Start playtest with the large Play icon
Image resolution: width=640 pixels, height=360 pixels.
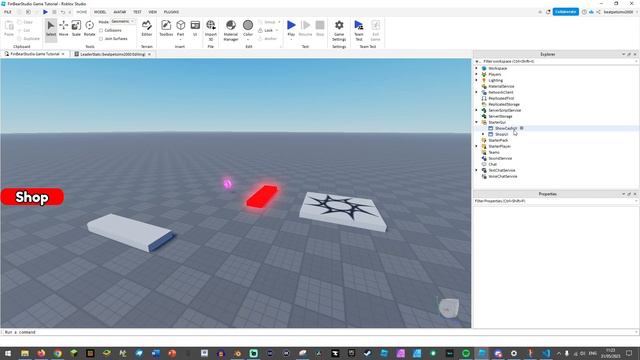click(x=291, y=25)
